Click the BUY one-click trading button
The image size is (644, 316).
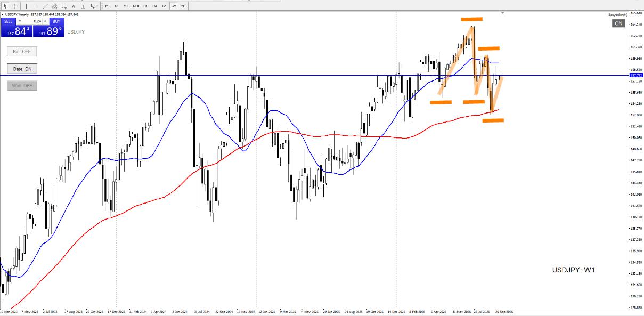[56, 21]
